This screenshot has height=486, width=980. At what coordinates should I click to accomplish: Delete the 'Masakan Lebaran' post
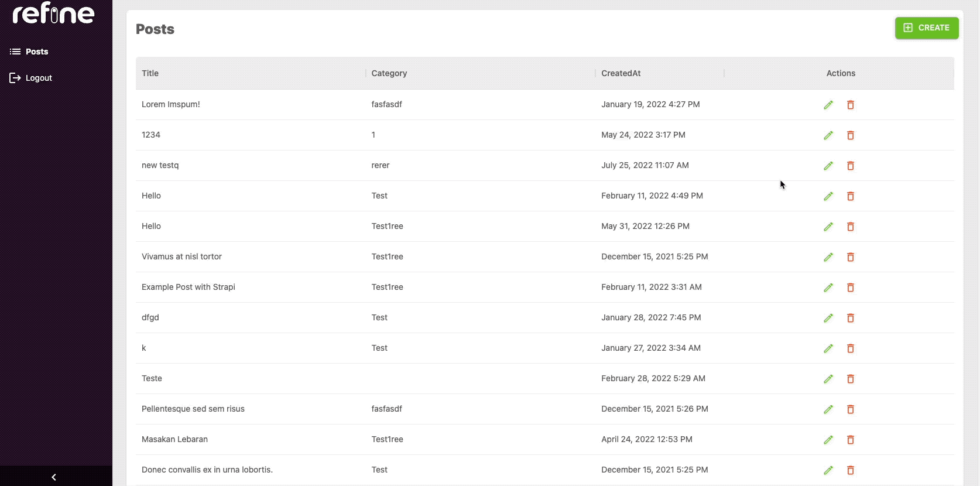coord(850,440)
